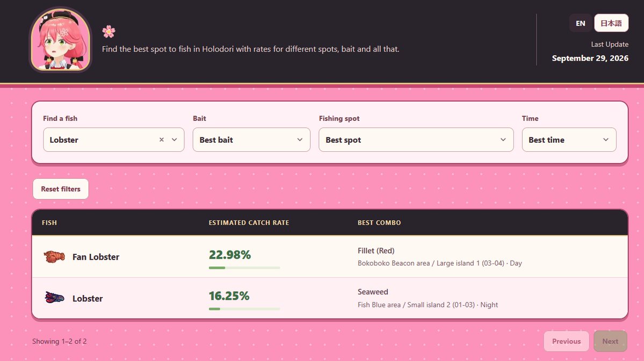The width and height of the screenshot is (644, 361).
Task: Go to the Next page
Action: (610, 341)
